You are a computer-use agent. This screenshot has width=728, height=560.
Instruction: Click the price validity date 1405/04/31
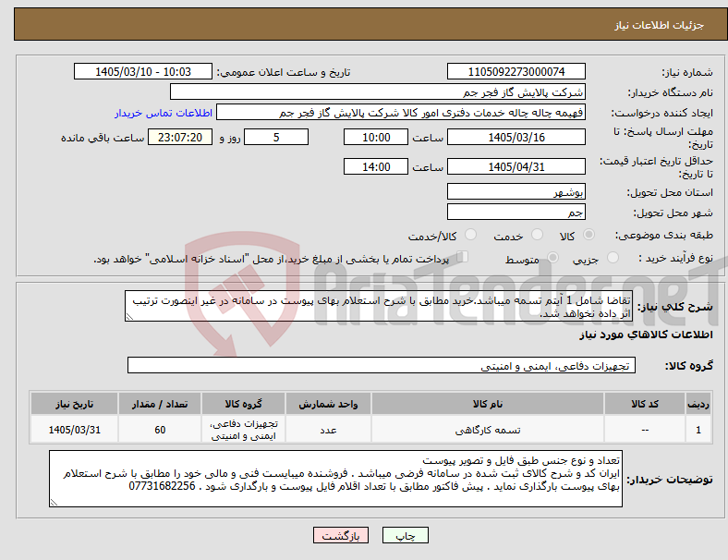pos(516,166)
